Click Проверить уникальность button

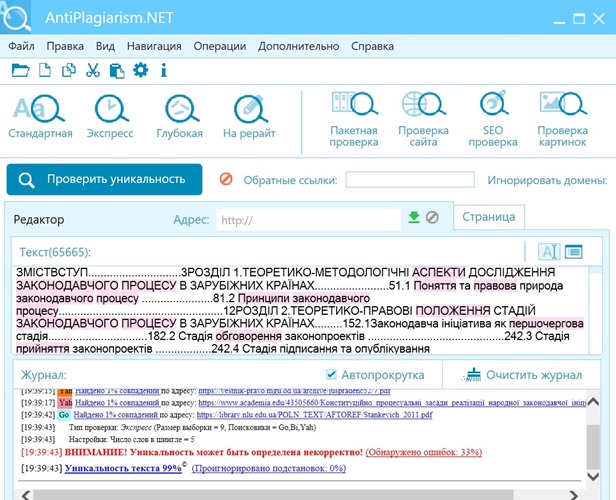pyautogui.click(x=104, y=179)
